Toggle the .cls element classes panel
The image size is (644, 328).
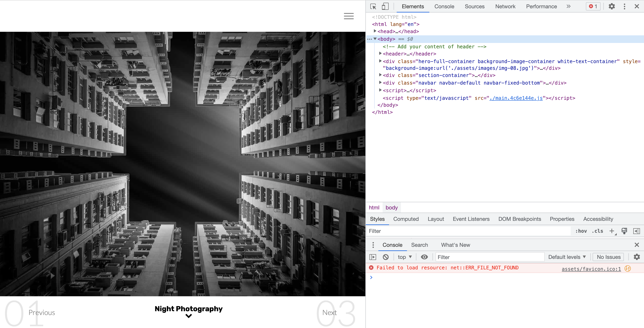point(597,231)
